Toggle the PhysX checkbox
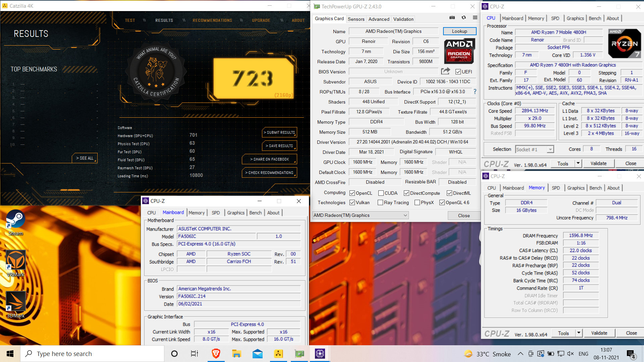Screen dimensions: 644x362 point(417,202)
